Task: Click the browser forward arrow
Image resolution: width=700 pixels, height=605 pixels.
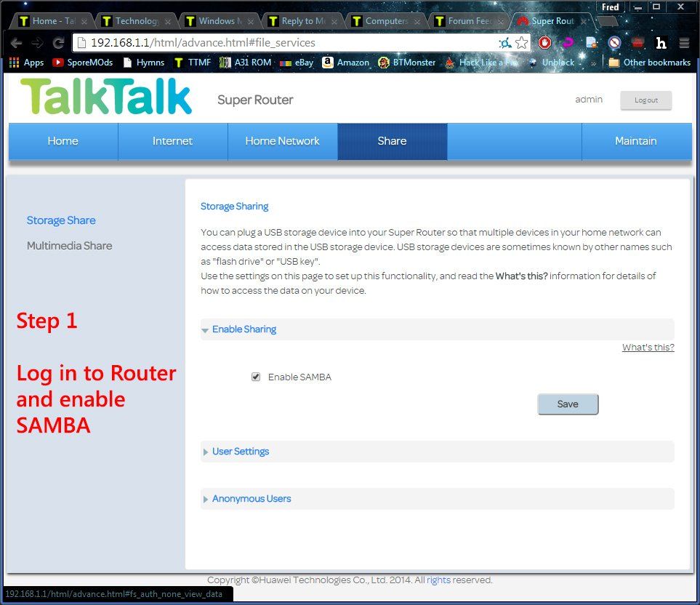Action: [x=38, y=43]
